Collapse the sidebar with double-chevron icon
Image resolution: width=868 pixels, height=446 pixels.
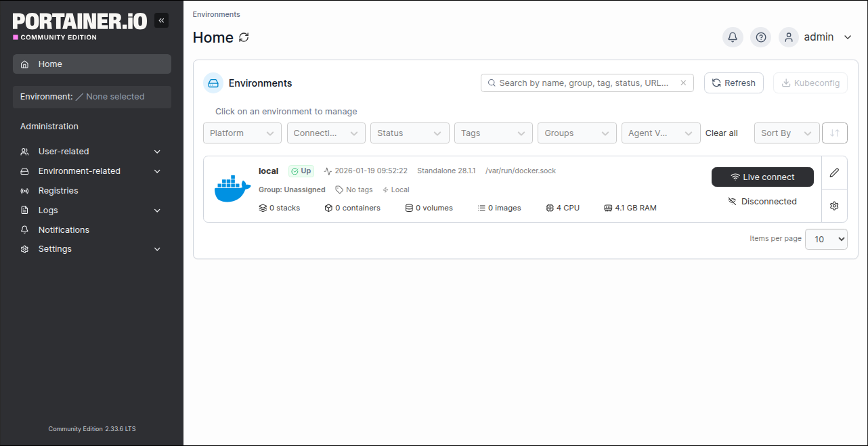161,21
